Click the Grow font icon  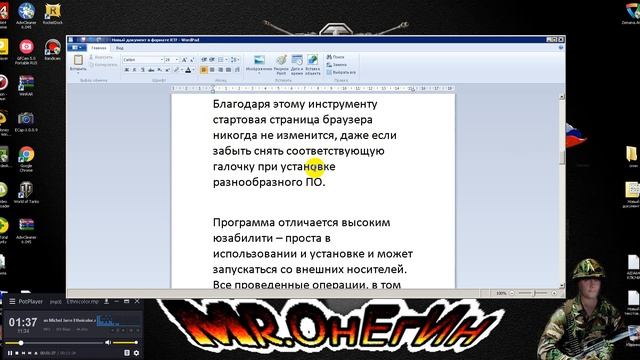[184, 60]
